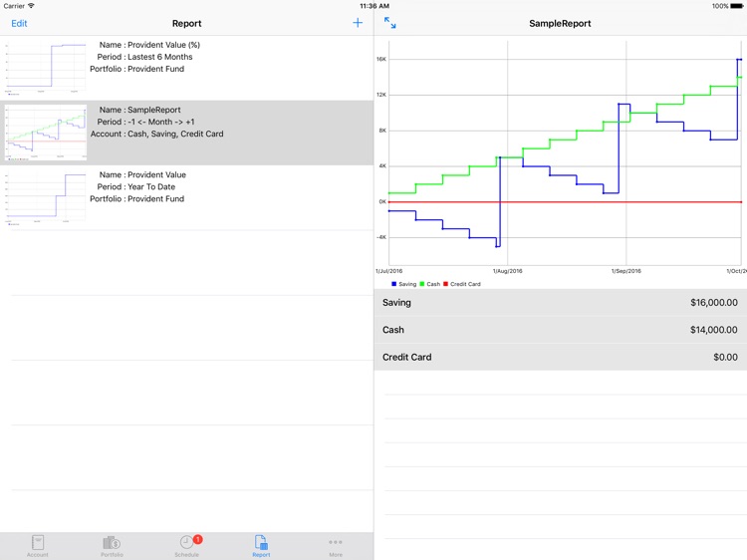Click the -4K axis label
This screenshot has width=747, height=560.
[x=381, y=237]
